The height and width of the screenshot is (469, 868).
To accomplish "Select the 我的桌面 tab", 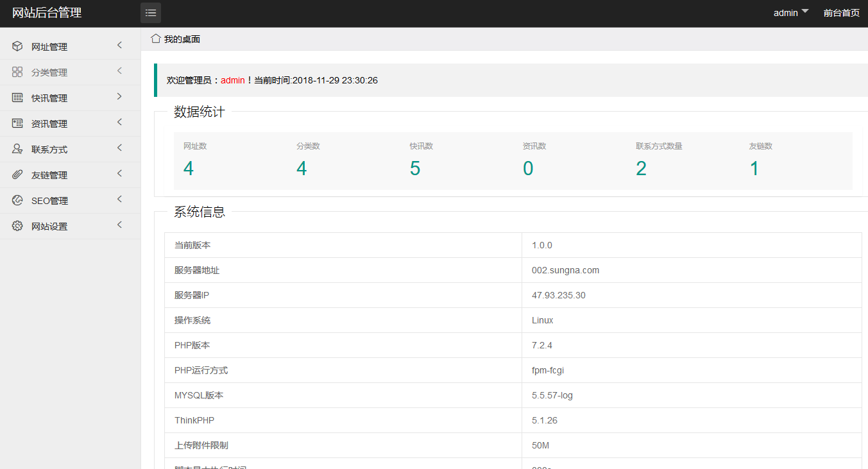I will (x=182, y=39).
